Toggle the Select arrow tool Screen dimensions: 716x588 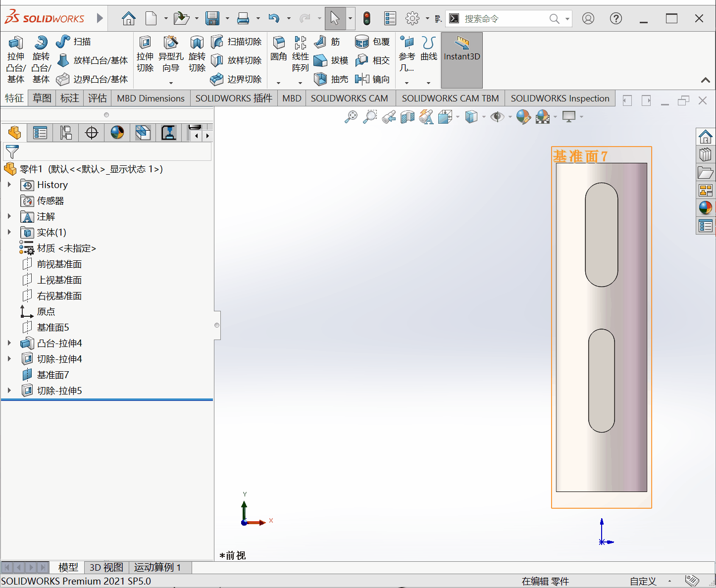(x=335, y=19)
